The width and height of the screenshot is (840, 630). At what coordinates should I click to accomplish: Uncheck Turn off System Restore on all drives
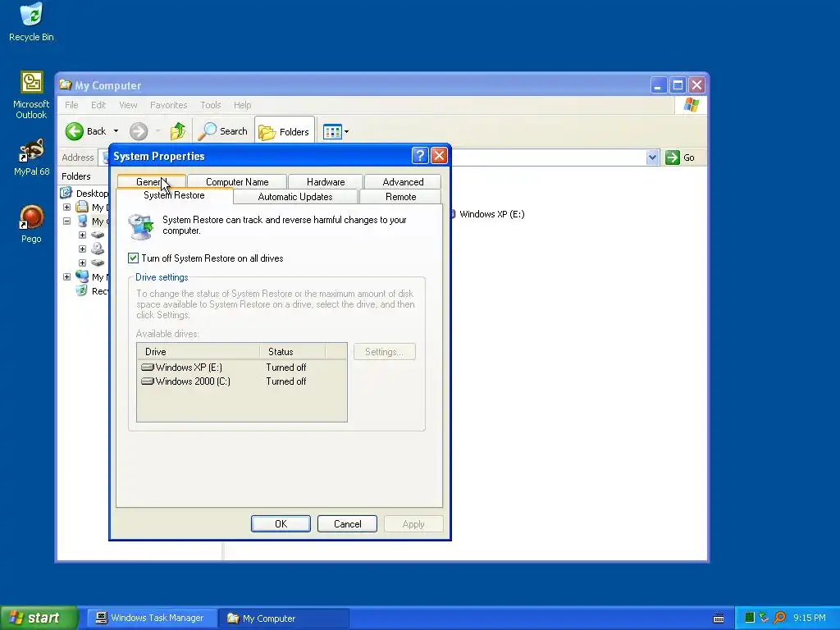click(x=134, y=258)
